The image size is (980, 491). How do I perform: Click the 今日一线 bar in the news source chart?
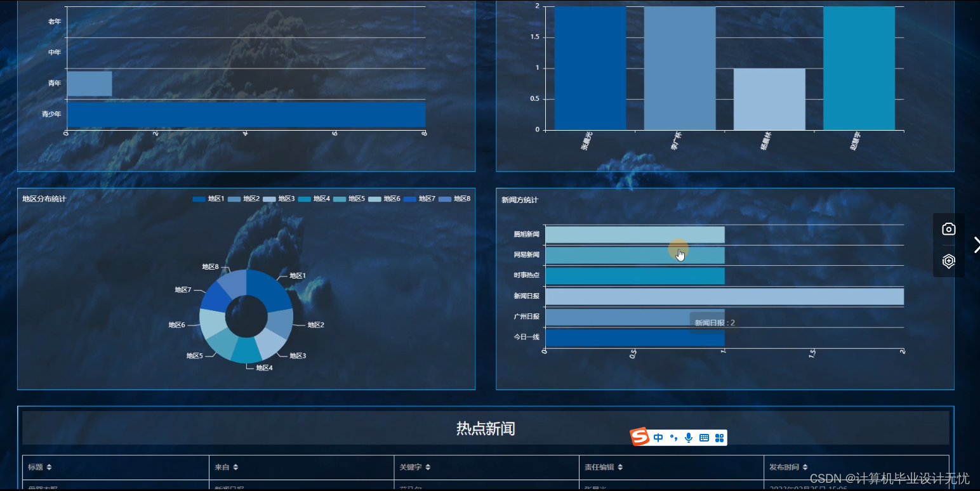pyautogui.click(x=635, y=337)
